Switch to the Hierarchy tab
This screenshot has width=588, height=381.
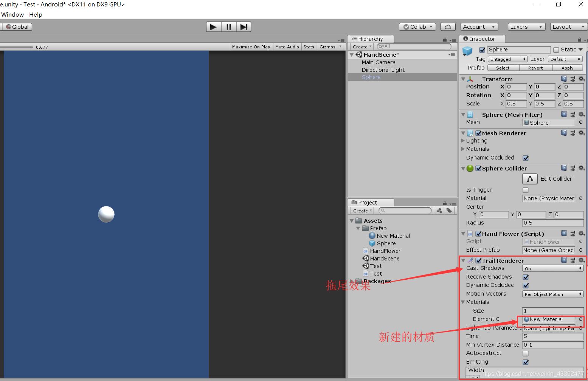[371, 39]
